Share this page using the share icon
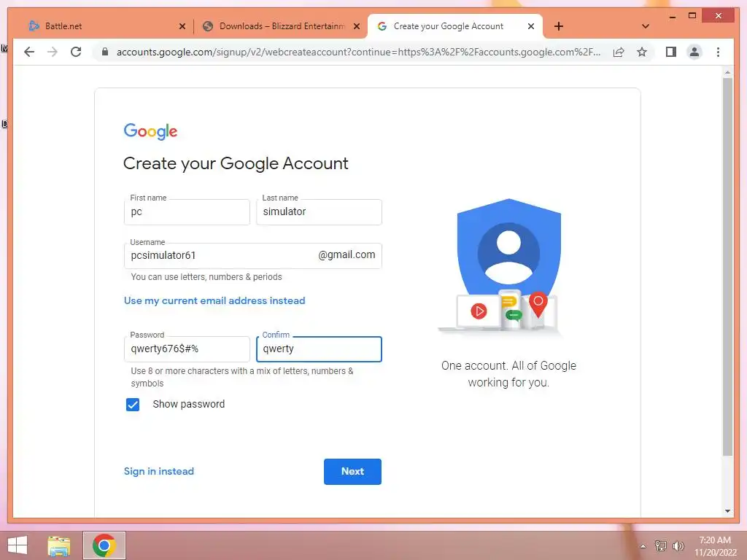The width and height of the screenshot is (747, 560). [x=619, y=52]
